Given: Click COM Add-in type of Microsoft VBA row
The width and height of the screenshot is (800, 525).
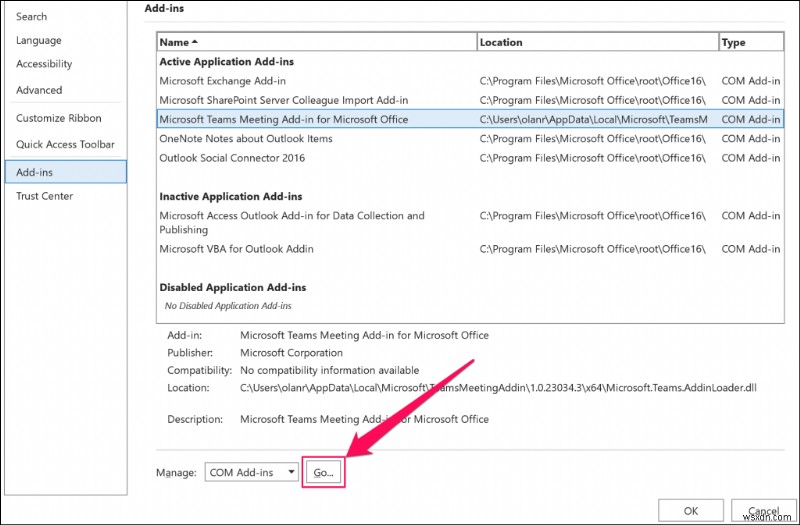Looking at the screenshot, I should pos(751,249).
